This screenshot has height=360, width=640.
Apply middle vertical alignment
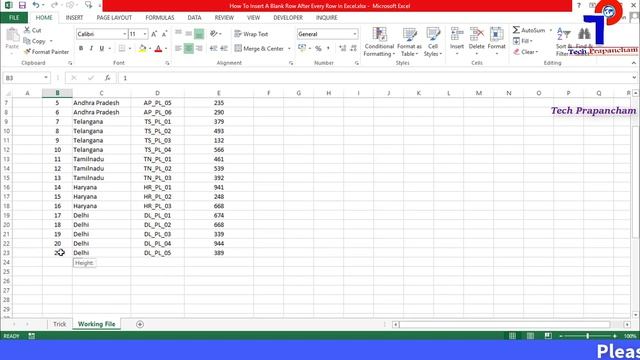(x=189, y=34)
